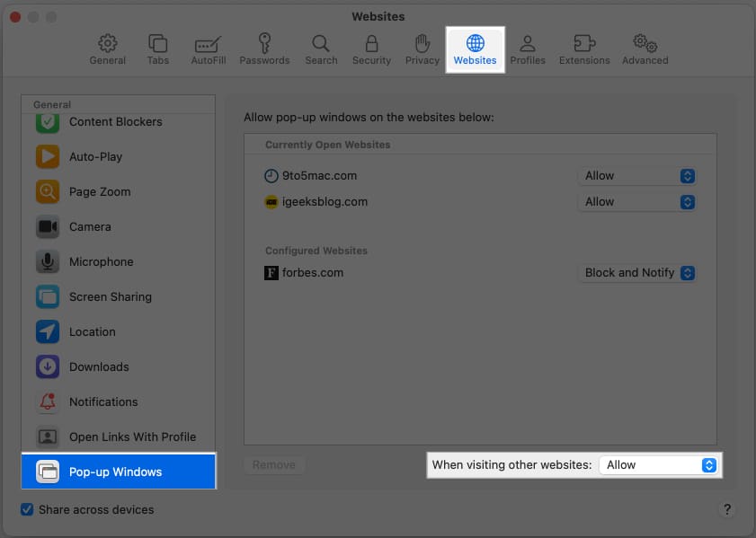Open the Security settings pane

coord(371,49)
